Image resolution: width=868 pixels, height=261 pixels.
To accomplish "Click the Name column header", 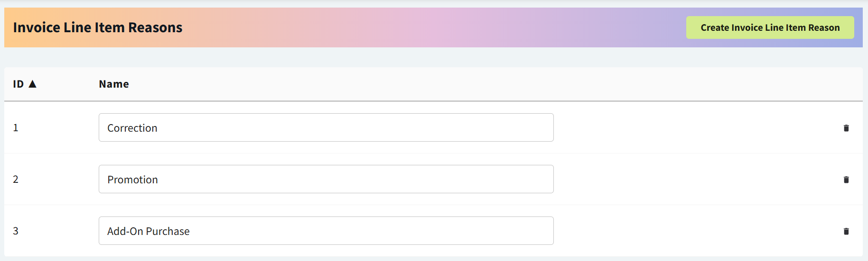I will pos(114,84).
